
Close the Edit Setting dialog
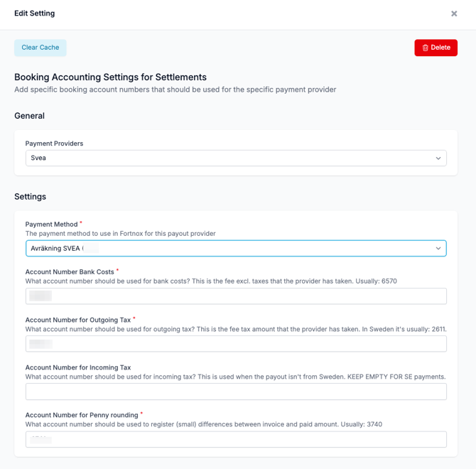pyautogui.click(x=454, y=14)
